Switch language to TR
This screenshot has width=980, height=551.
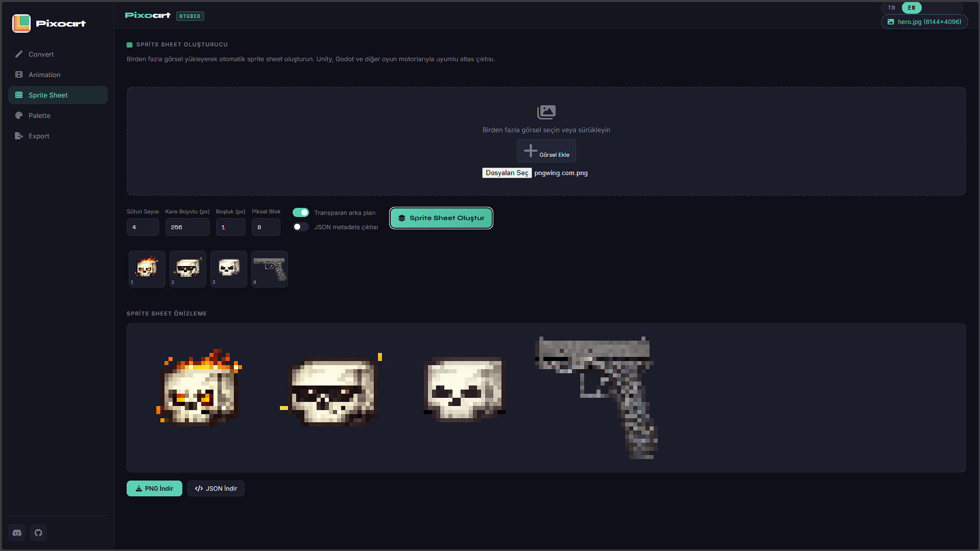click(x=892, y=8)
